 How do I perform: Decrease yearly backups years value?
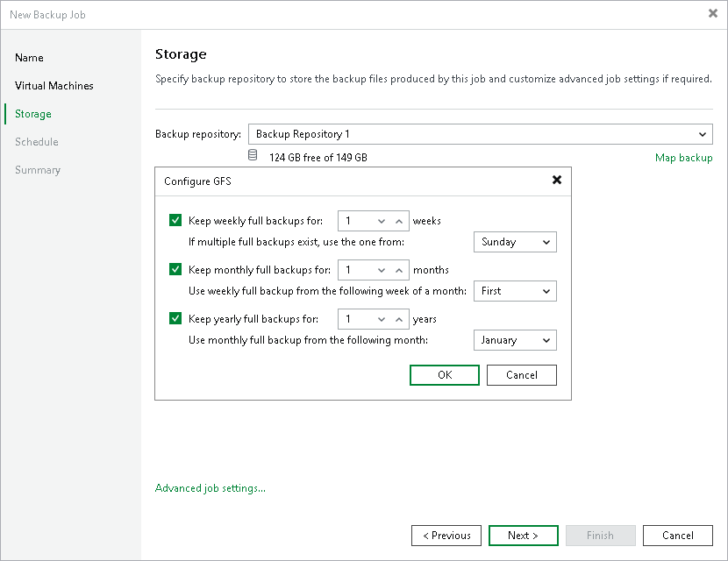pos(382,319)
